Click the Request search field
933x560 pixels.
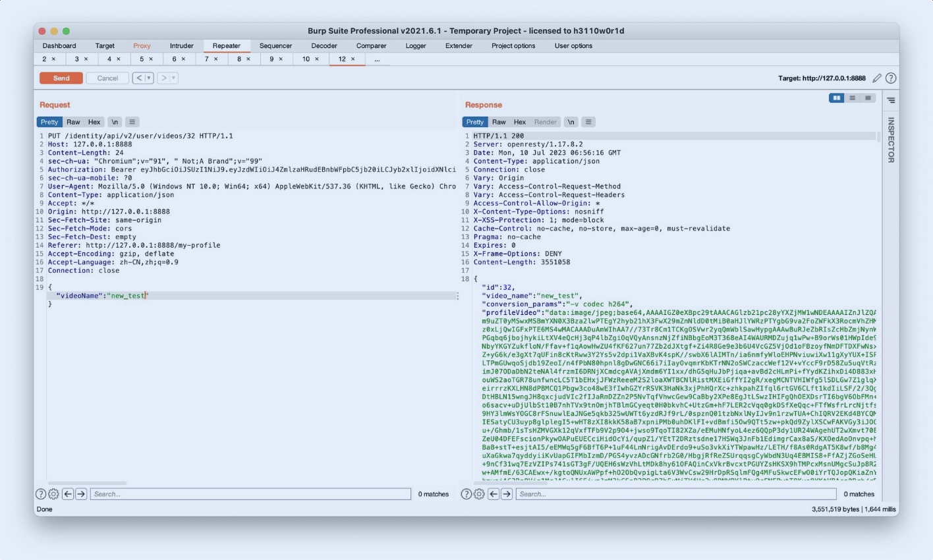pos(250,494)
